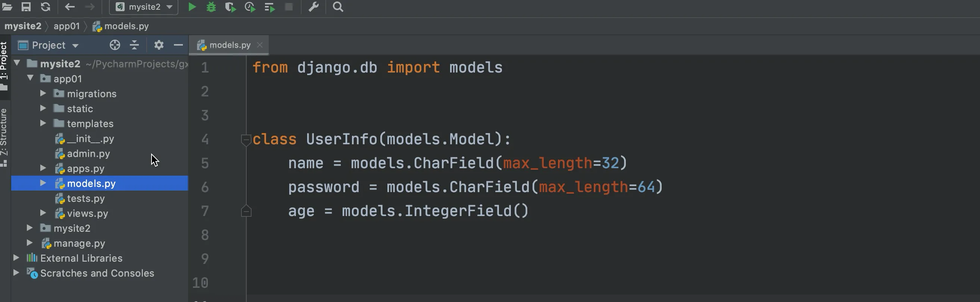The image size is (980, 302).
Task: Open settings with the wrench icon
Action: [313, 7]
